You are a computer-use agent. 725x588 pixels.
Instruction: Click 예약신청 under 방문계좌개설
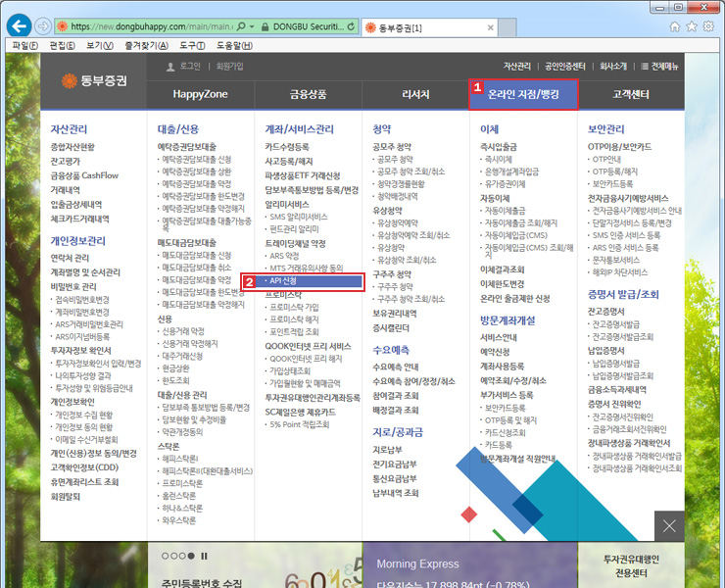pos(495,352)
